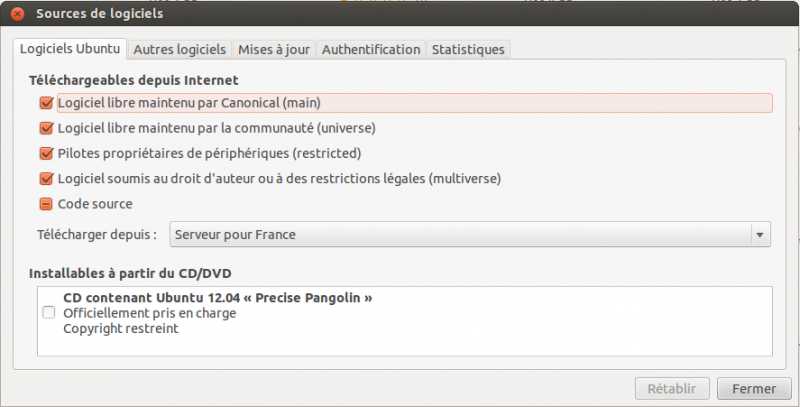Uncheck the Canonical (main) software checkbox

[45, 102]
